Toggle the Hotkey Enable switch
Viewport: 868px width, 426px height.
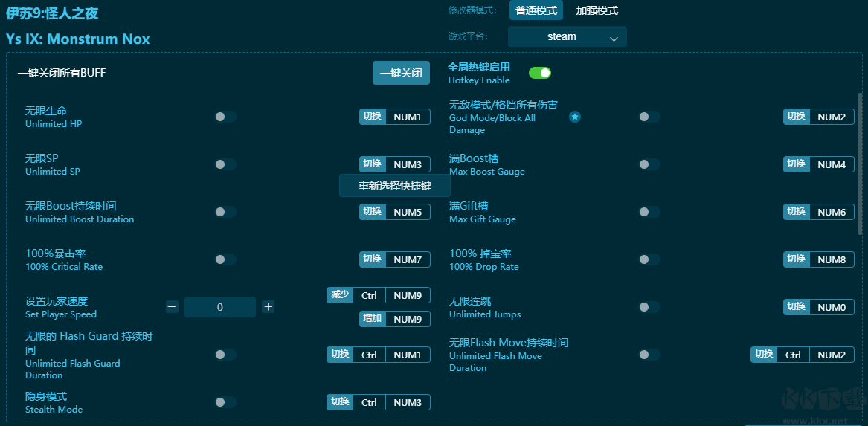pos(540,72)
